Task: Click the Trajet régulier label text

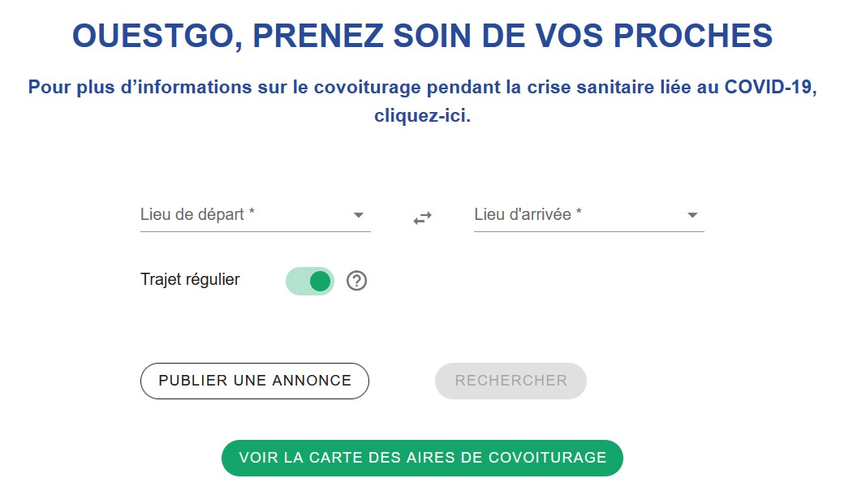Action: pyautogui.click(x=190, y=279)
